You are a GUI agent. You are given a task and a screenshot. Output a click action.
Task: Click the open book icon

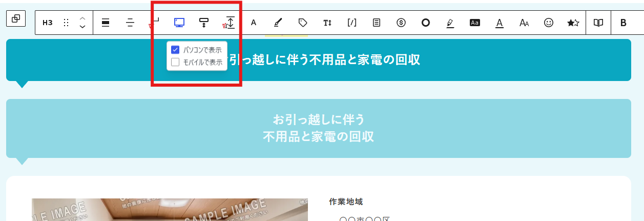[598, 23]
